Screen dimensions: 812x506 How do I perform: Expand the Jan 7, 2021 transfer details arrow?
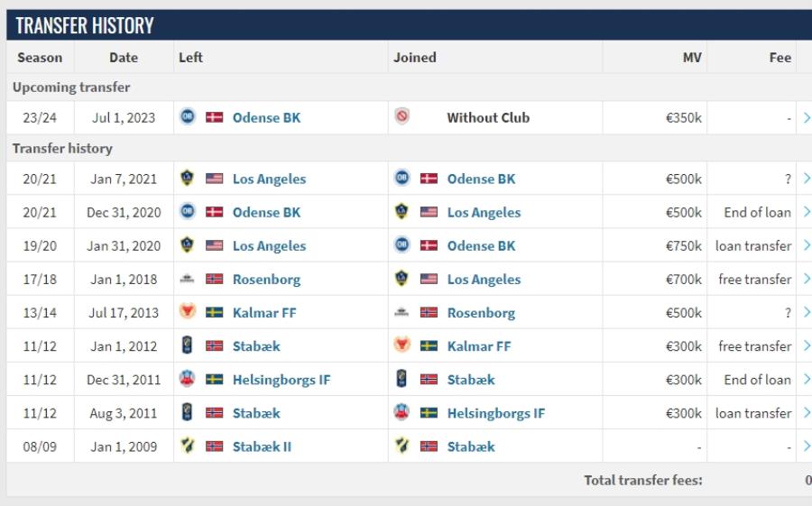click(806, 179)
